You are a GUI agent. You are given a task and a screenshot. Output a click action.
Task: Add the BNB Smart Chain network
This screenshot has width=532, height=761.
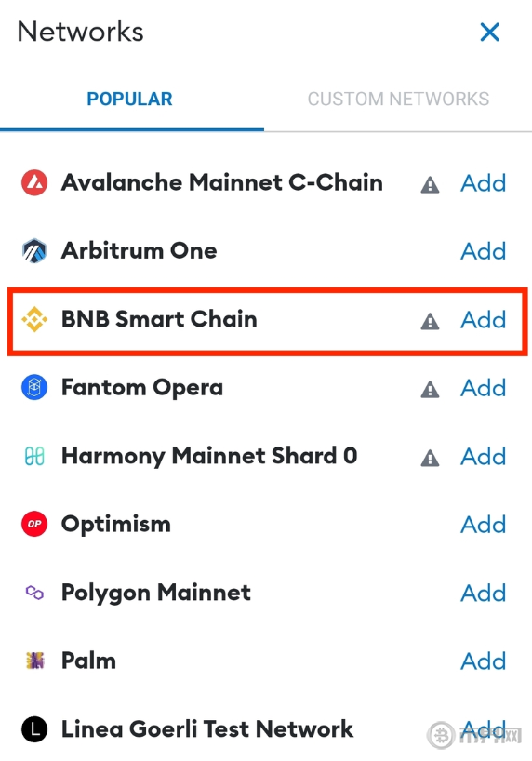pyautogui.click(x=484, y=319)
